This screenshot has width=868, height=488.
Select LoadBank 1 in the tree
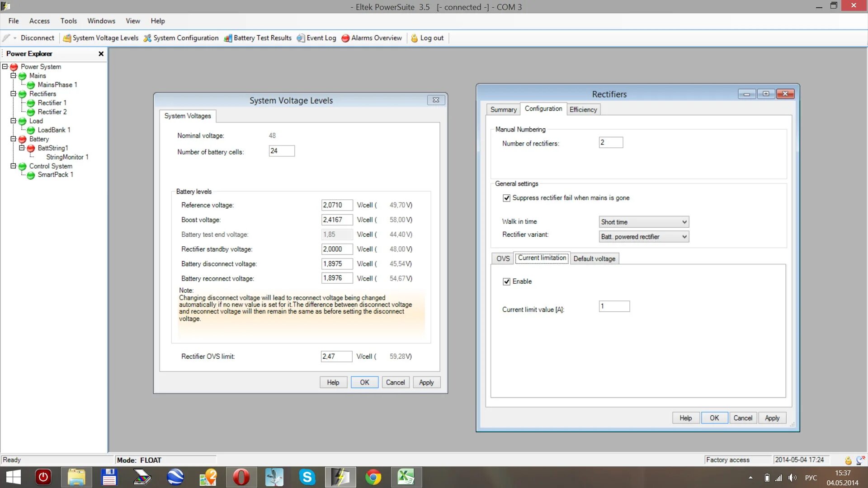[x=54, y=130]
